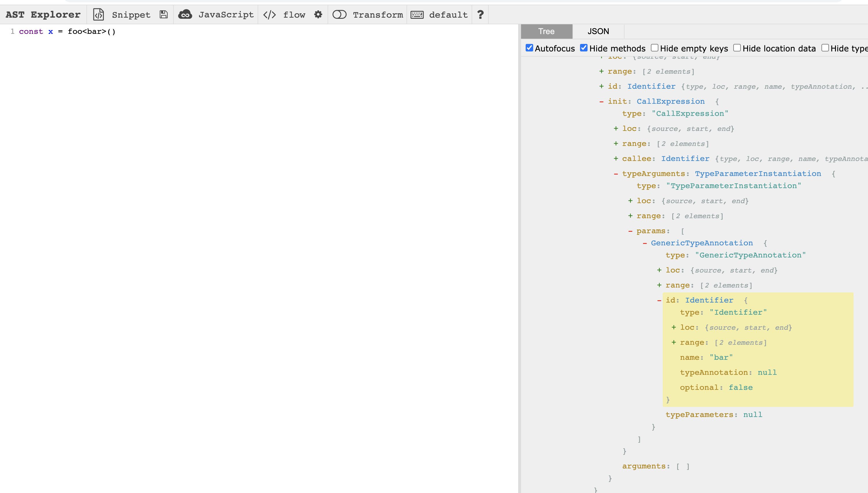
Task: Uncheck the Autofocus checkbox
Action: click(x=529, y=48)
